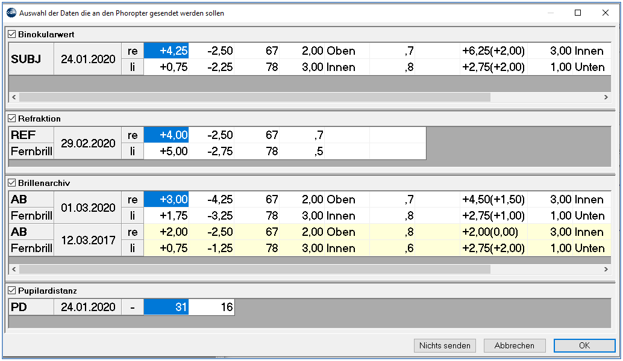
Task: Confirm with the OK button
Action: coord(584,346)
